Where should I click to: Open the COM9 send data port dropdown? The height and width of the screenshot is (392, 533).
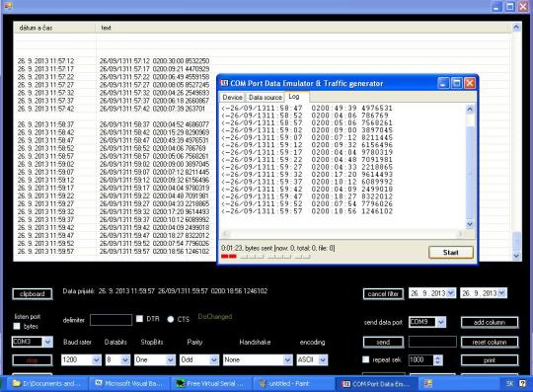point(441,322)
